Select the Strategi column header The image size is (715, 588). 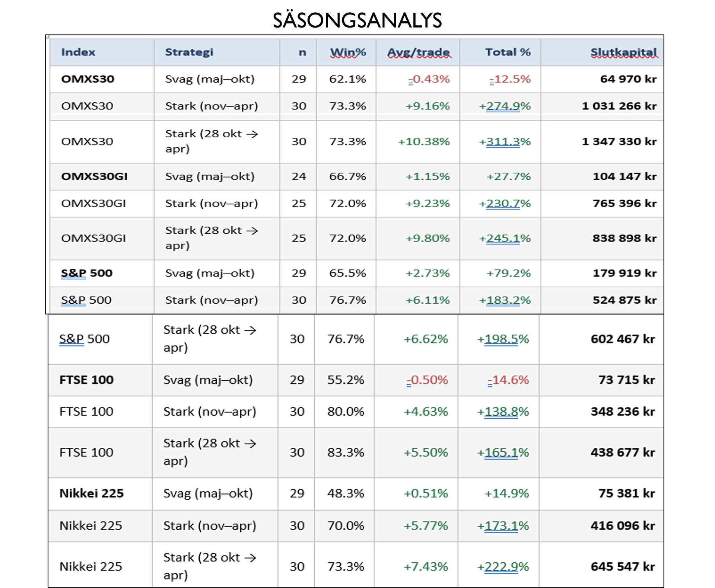189,52
